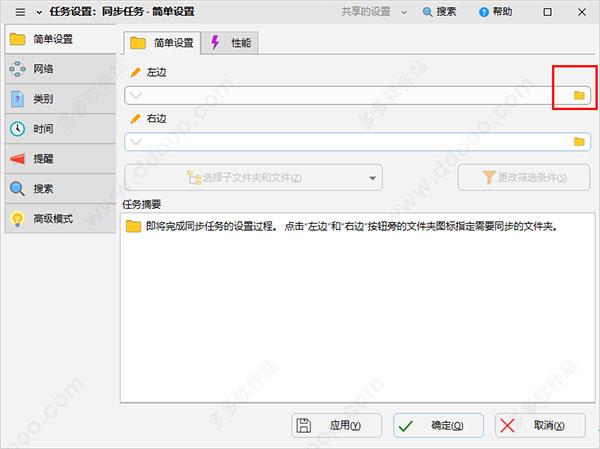Click the folder browse icon for 左边 path
600x449 pixels.
[578, 95]
